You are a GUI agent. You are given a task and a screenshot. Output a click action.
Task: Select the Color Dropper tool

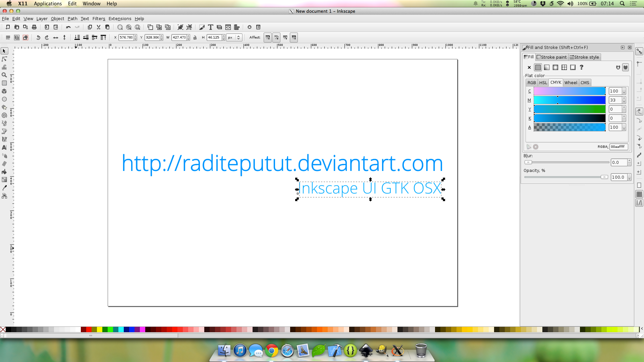coord(4,188)
